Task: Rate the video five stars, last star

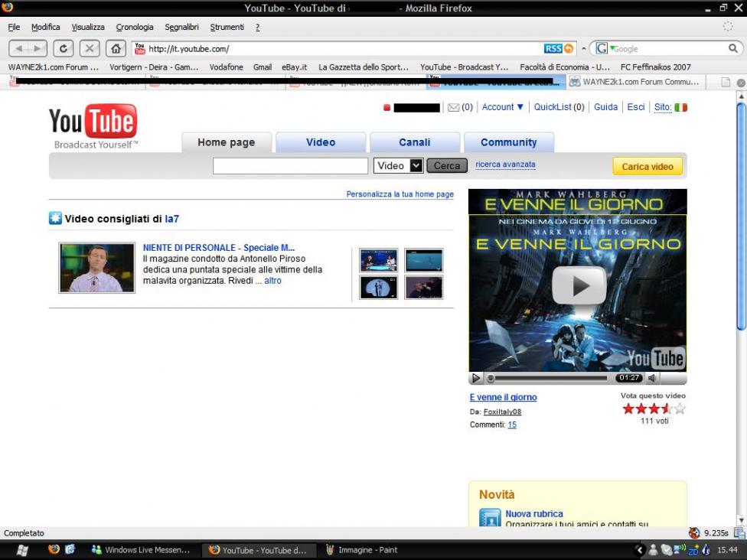Action: [680, 409]
